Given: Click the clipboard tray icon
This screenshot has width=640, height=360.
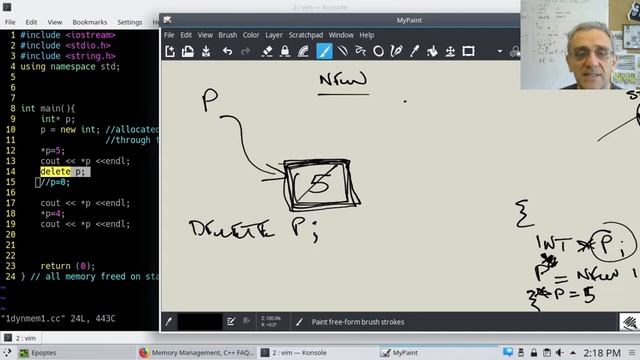Looking at the screenshot, I should tap(547, 353).
